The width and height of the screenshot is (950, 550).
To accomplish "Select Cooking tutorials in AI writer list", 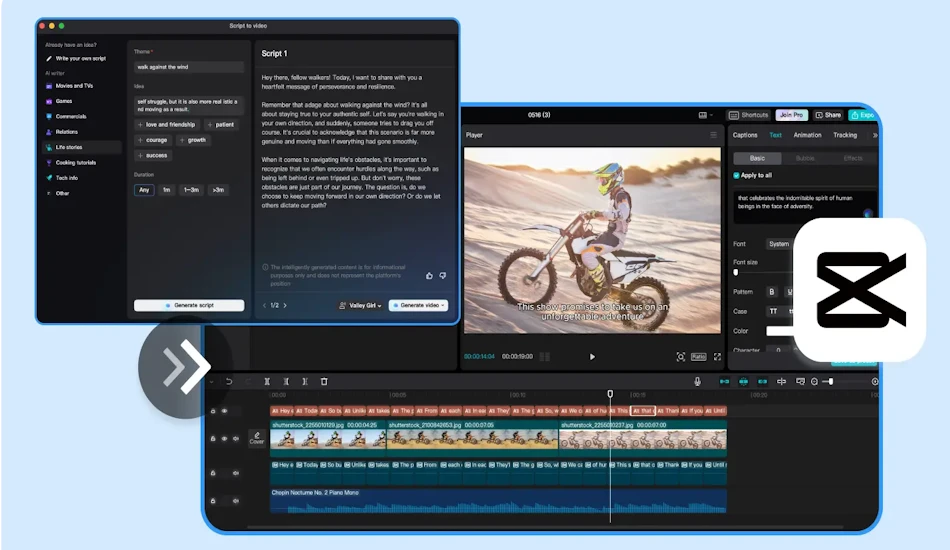I will point(76,162).
